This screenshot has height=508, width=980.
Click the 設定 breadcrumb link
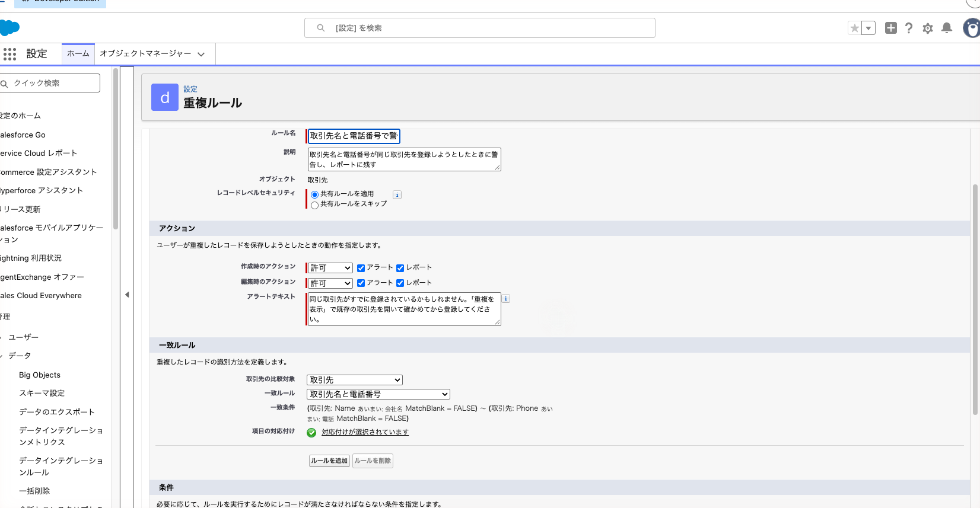click(190, 89)
